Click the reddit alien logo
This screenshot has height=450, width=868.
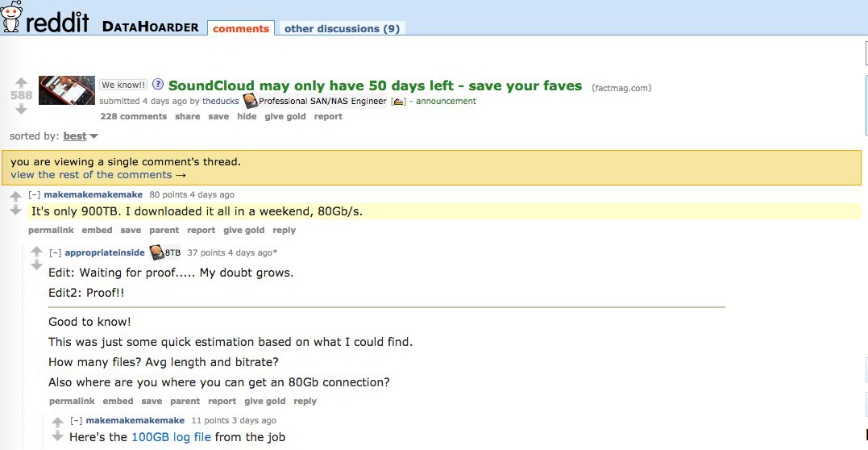(12, 18)
